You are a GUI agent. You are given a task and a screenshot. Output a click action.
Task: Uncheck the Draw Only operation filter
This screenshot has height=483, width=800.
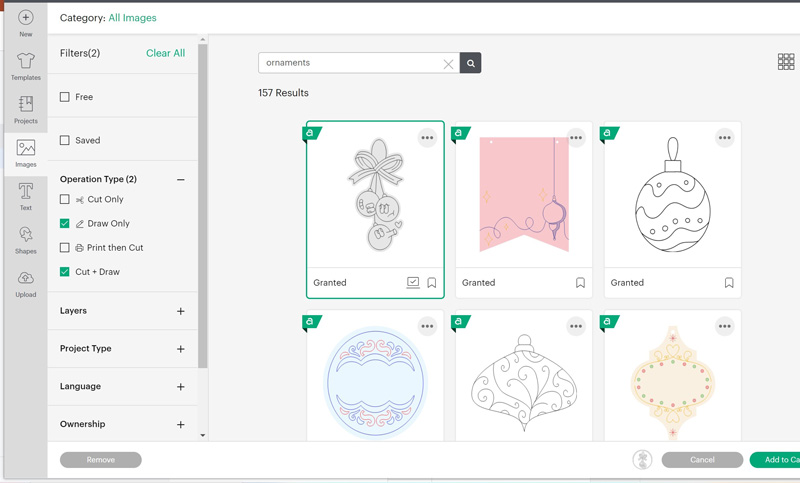point(64,223)
